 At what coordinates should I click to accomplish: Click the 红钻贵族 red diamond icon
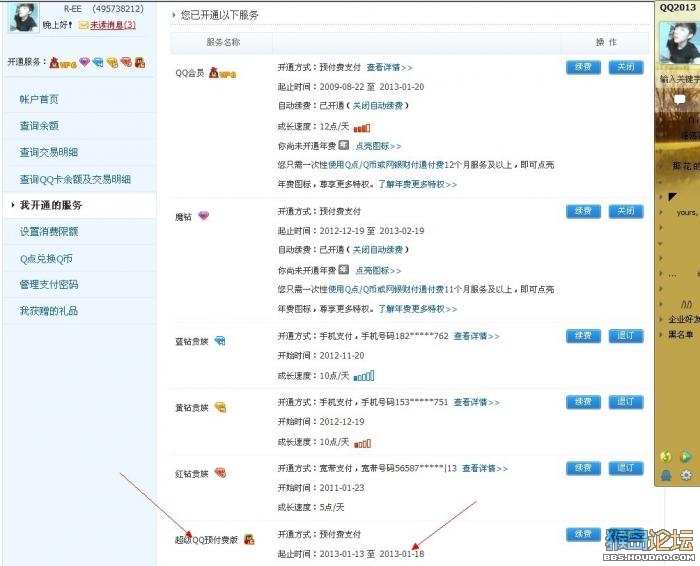click(x=220, y=473)
